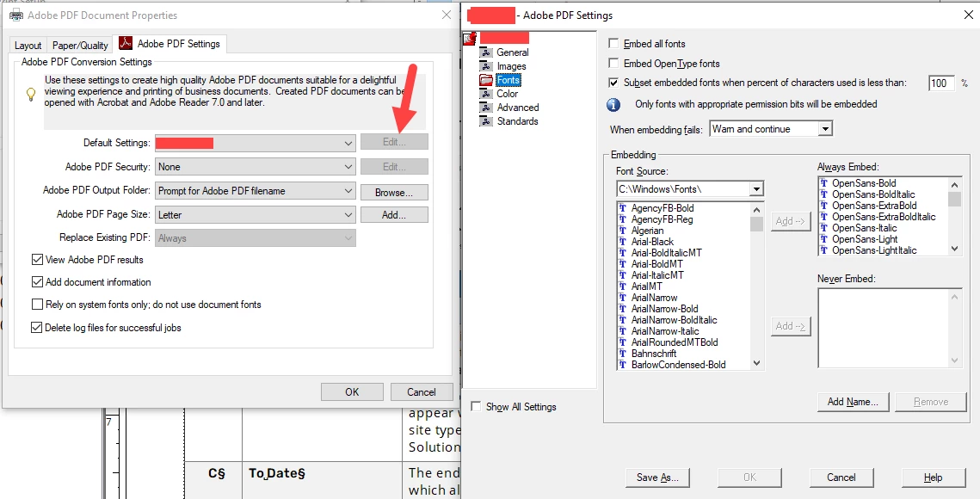Viewport: 980px width, 499px height.
Task: Click the font icon beside Arial-BoldMT
Action: 622,264
